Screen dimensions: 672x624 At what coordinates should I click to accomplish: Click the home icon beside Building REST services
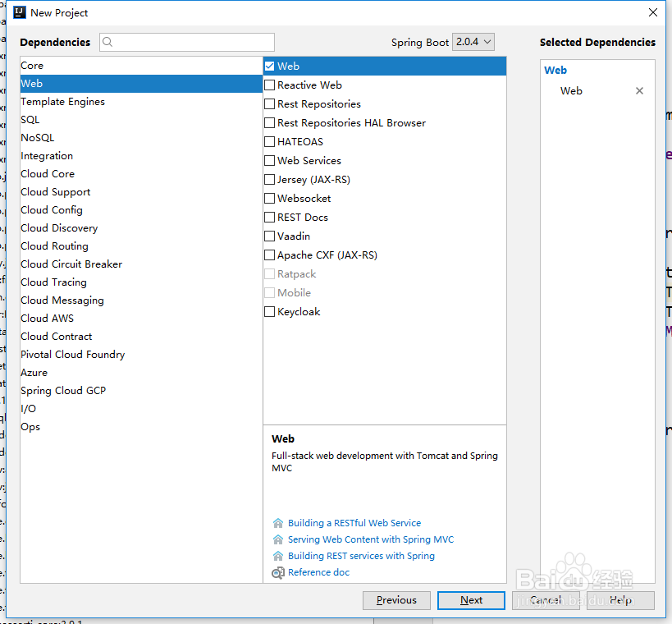(x=278, y=556)
